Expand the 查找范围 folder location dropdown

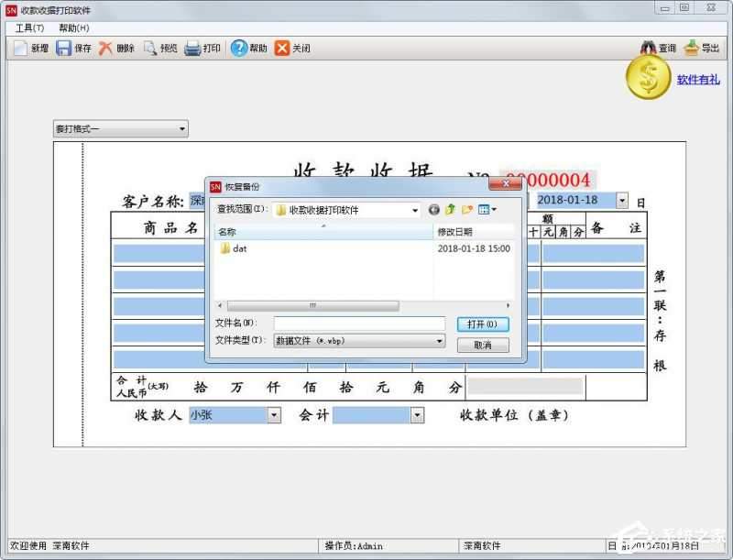click(415, 210)
